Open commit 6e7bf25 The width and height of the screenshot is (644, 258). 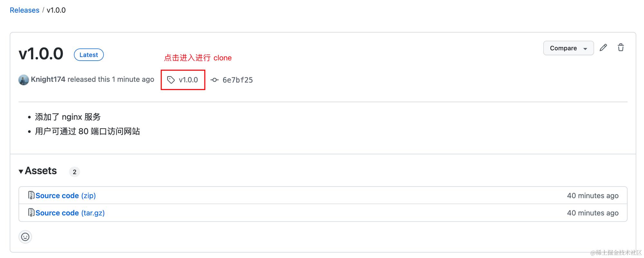click(x=238, y=80)
